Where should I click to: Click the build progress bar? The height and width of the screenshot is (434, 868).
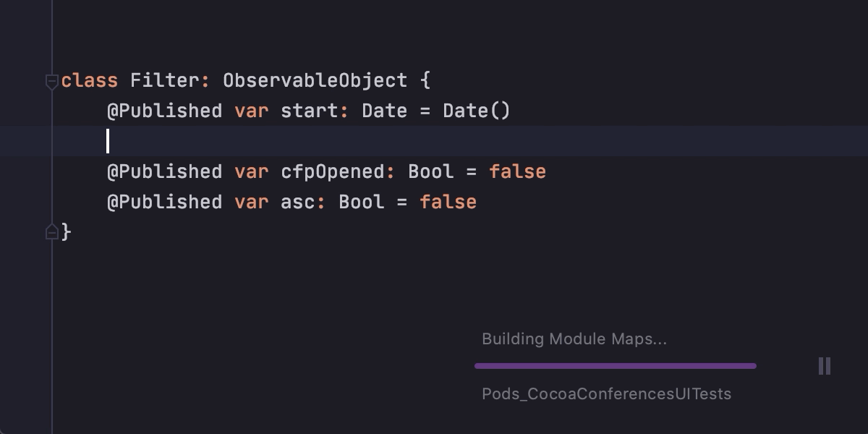(615, 366)
